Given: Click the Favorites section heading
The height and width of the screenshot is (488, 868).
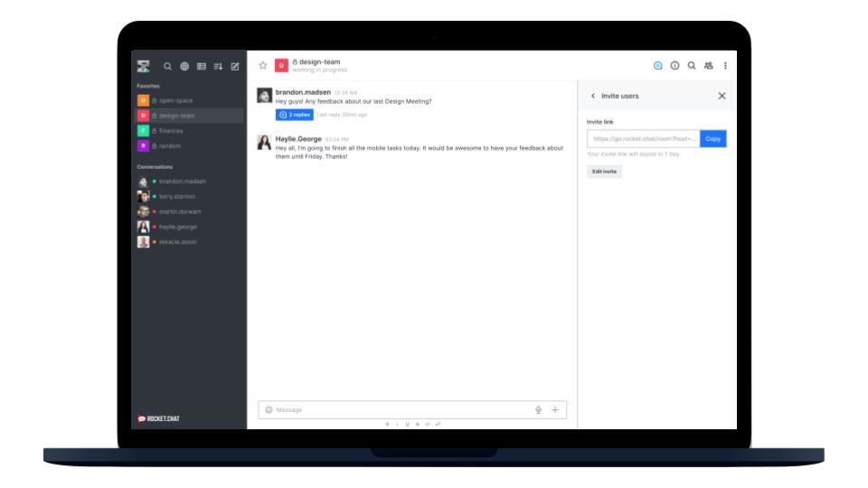Looking at the screenshot, I should 147,86.
